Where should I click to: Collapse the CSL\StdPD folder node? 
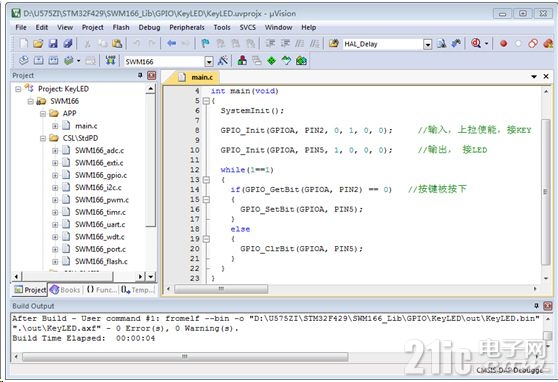tap(43, 138)
